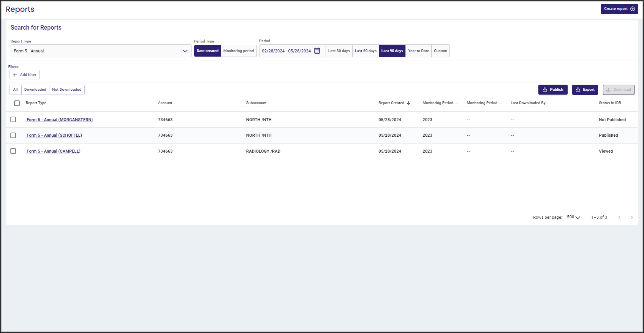Select the checkbox for CAMPELL report row

point(13,151)
